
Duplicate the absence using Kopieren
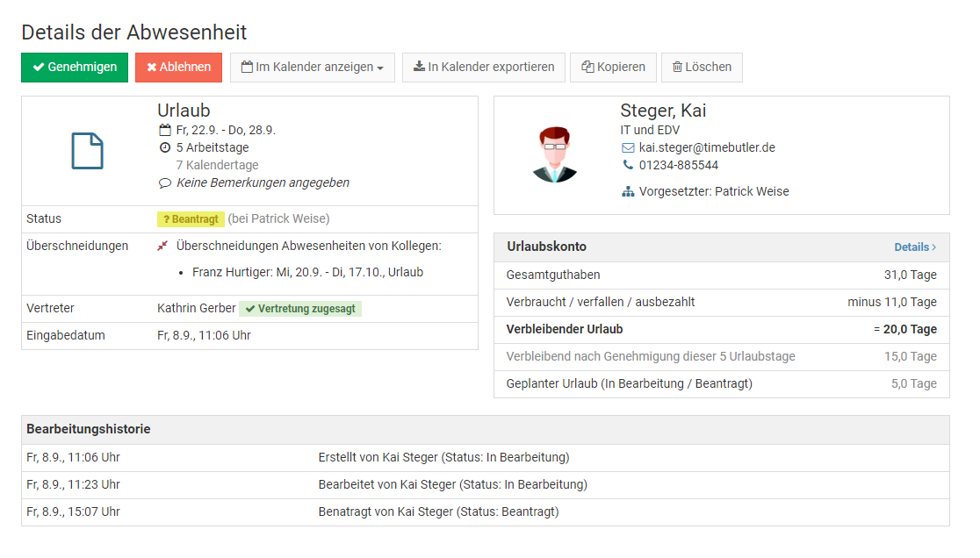tap(613, 68)
